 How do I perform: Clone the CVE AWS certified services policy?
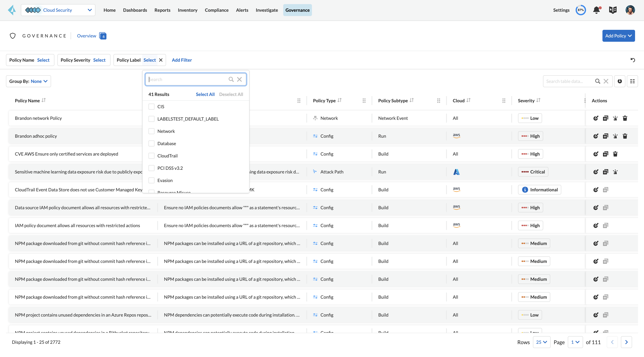(x=605, y=154)
